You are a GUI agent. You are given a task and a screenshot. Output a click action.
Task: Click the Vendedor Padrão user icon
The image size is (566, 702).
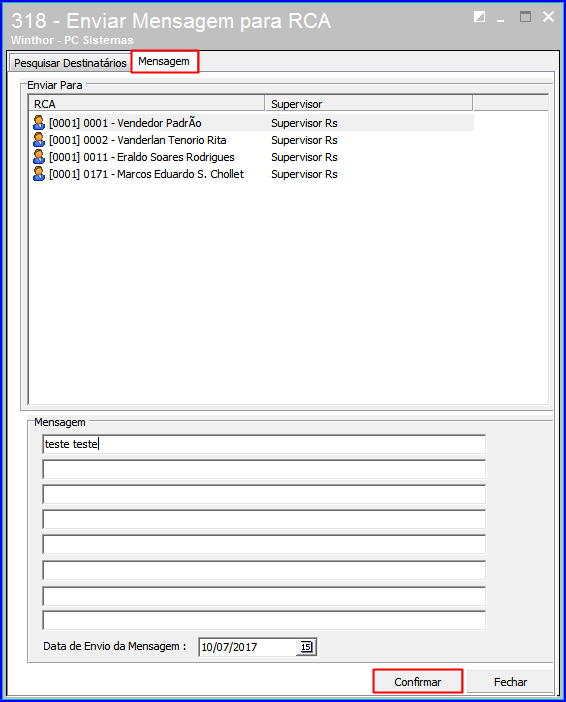(39, 123)
